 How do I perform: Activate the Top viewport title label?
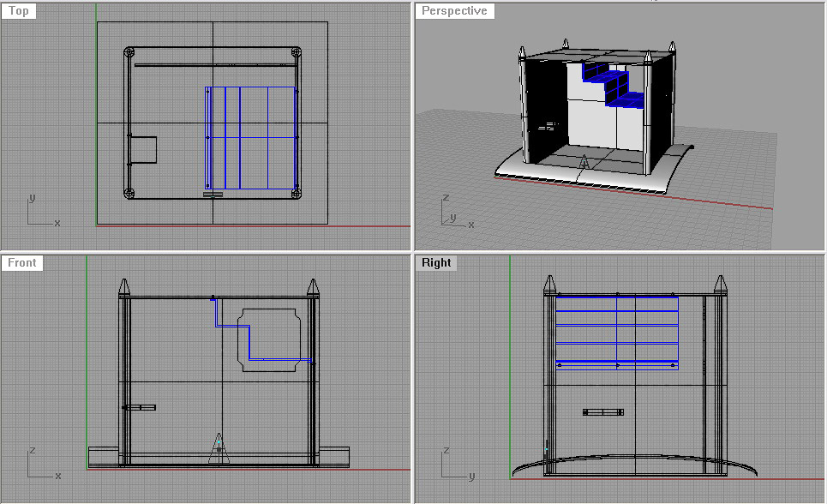(19, 10)
